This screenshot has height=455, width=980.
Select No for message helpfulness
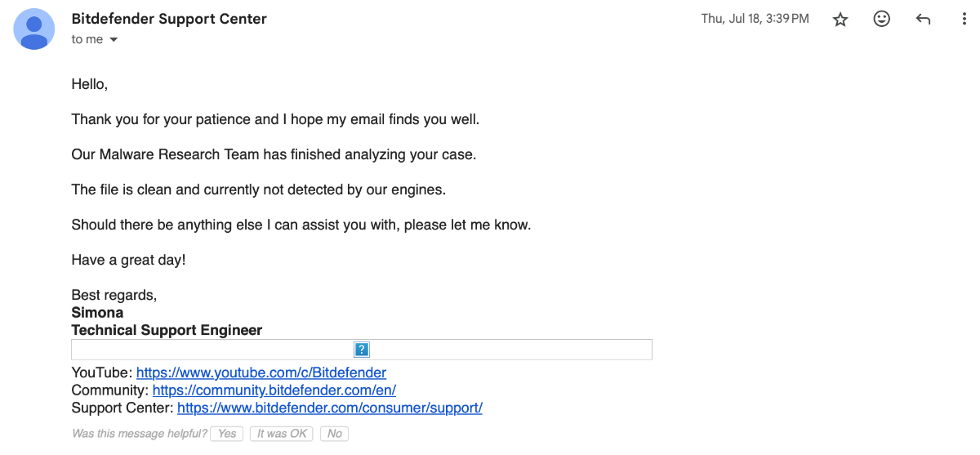(x=334, y=434)
